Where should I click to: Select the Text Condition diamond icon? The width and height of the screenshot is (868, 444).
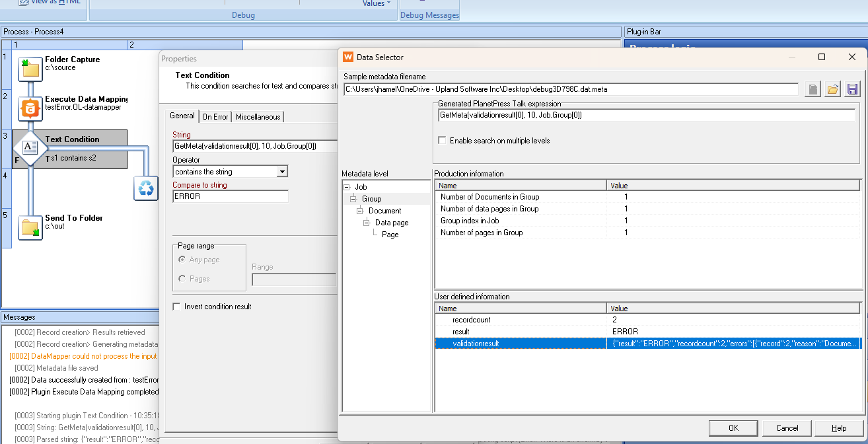pyautogui.click(x=29, y=148)
